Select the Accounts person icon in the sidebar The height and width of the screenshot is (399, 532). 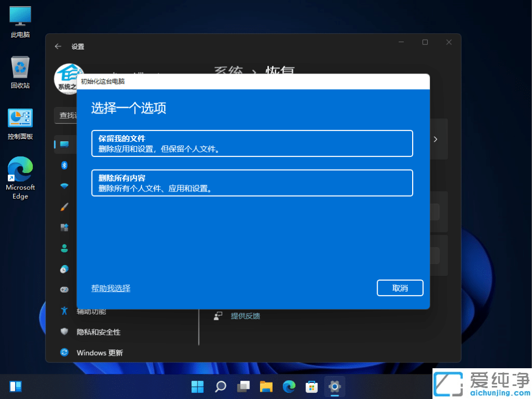(x=64, y=248)
